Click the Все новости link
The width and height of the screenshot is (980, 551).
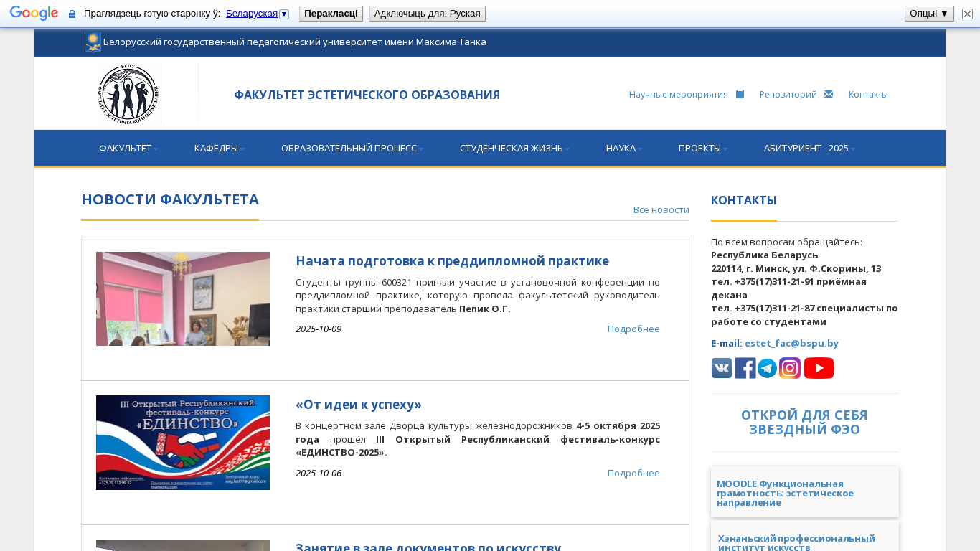pyautogui.click(x=661, y=209)
